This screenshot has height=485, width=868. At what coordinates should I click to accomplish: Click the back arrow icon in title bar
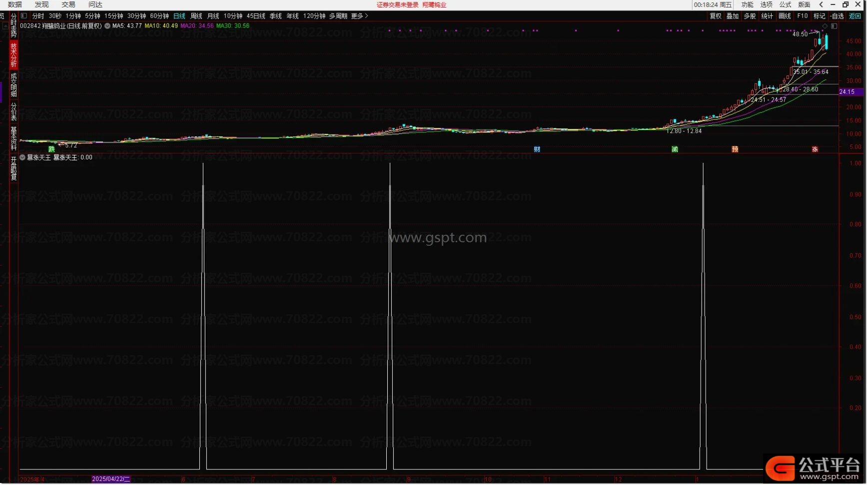821,4
